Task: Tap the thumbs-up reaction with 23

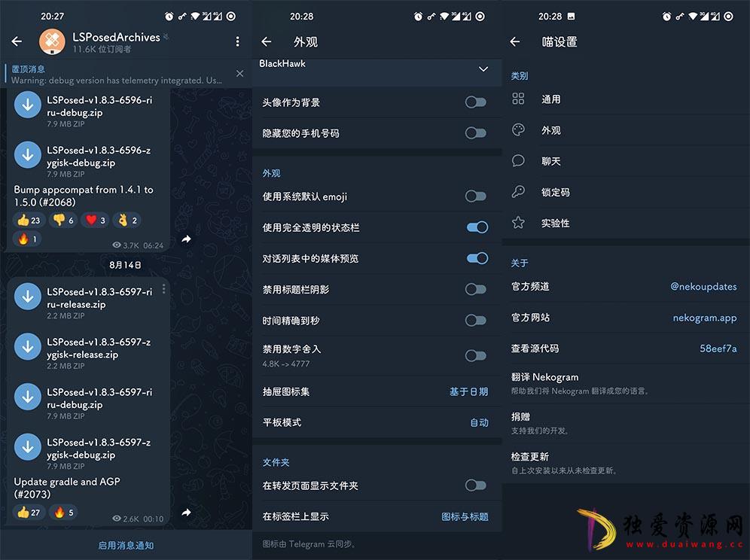Action: pyautogui.click(x=29, y=220)
